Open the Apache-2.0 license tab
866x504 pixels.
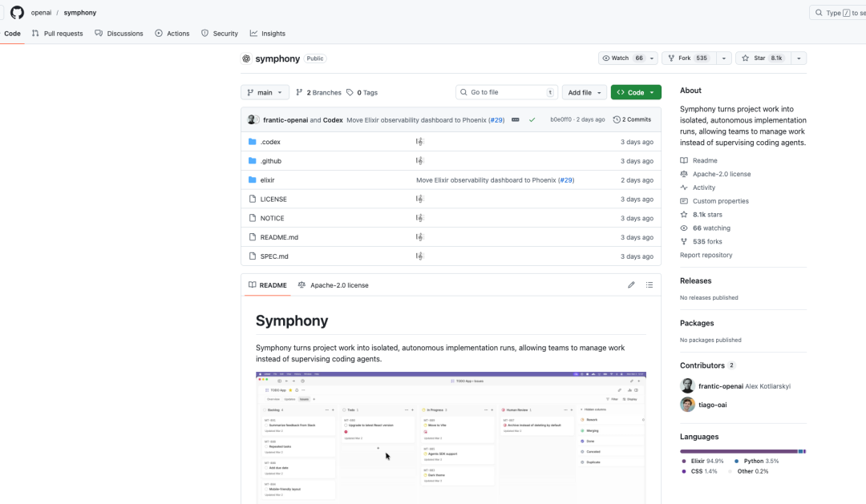tap(334, 285)
